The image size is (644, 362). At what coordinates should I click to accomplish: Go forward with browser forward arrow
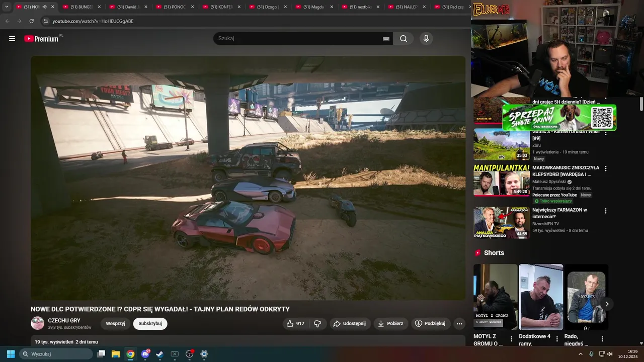pos(19,21)
